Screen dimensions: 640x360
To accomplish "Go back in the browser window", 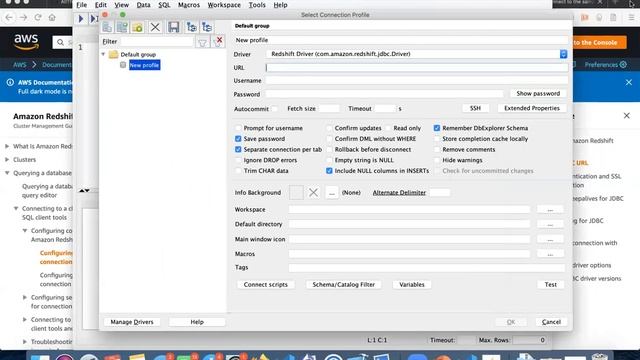I will tap(9, 18).
